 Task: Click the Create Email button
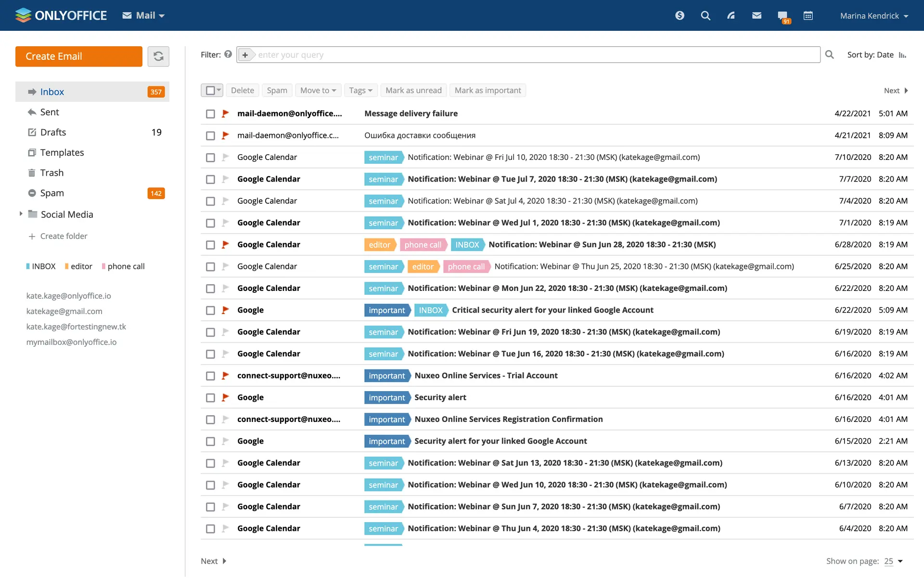point(79,56)
